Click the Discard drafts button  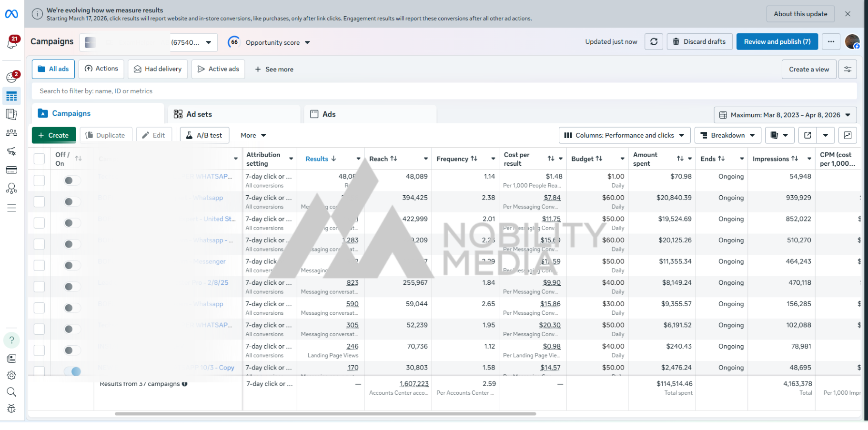[x=699, y=42]
